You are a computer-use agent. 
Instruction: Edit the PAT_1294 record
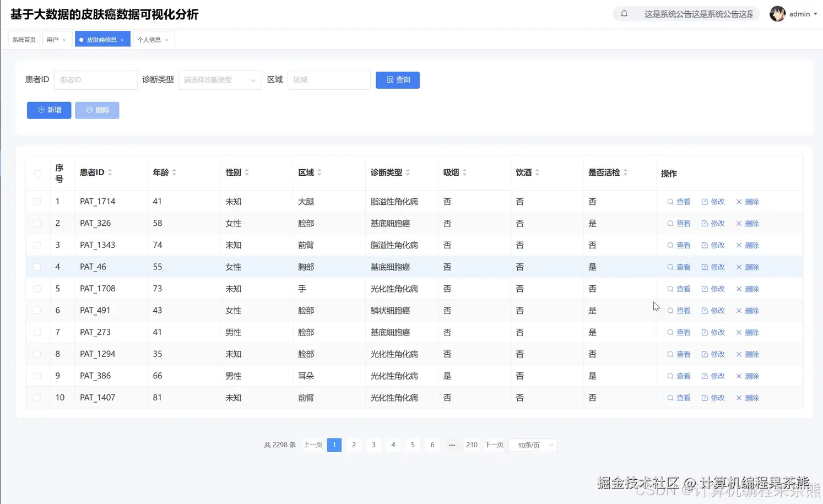(x=713, y=354)
